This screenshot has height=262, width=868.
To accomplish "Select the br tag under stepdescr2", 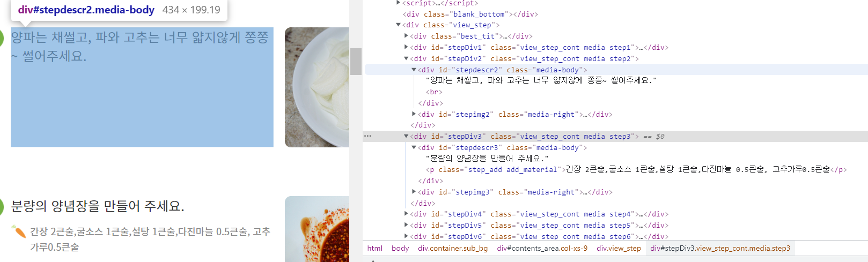I will pyautogui.click(x=434, y=92).
